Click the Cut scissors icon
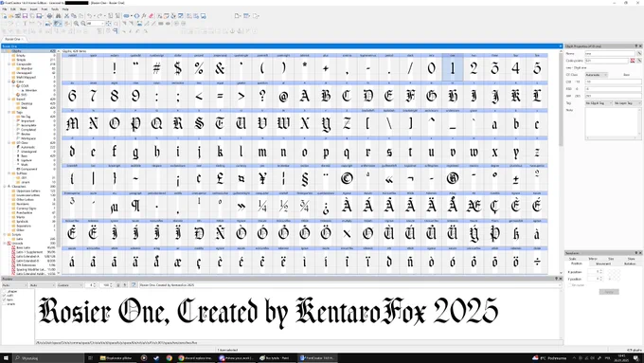 (66, 16)
